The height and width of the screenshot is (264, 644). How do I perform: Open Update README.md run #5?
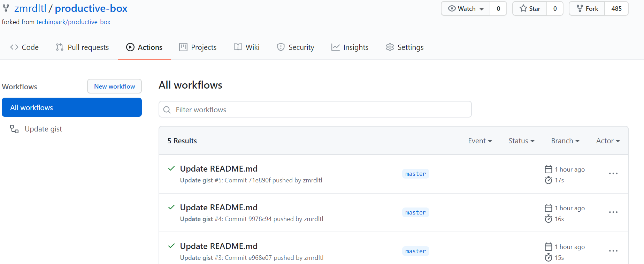coord(219,169)
